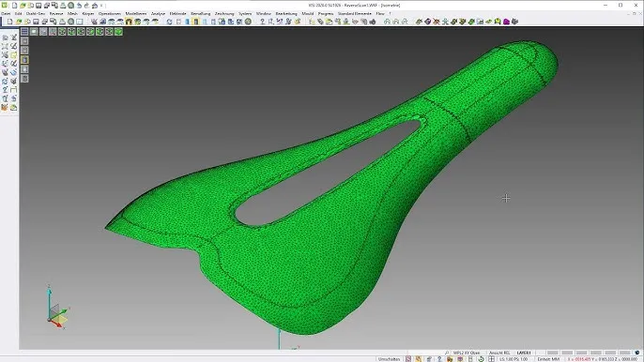
Task: Open the Analyse menu
Action: 158,13
